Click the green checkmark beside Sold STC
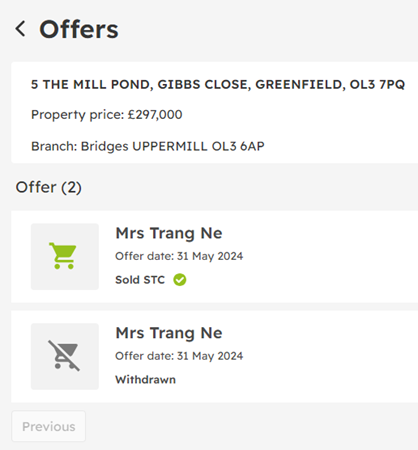Viewport: 418px width, 450px height. [x=180, y=280]
